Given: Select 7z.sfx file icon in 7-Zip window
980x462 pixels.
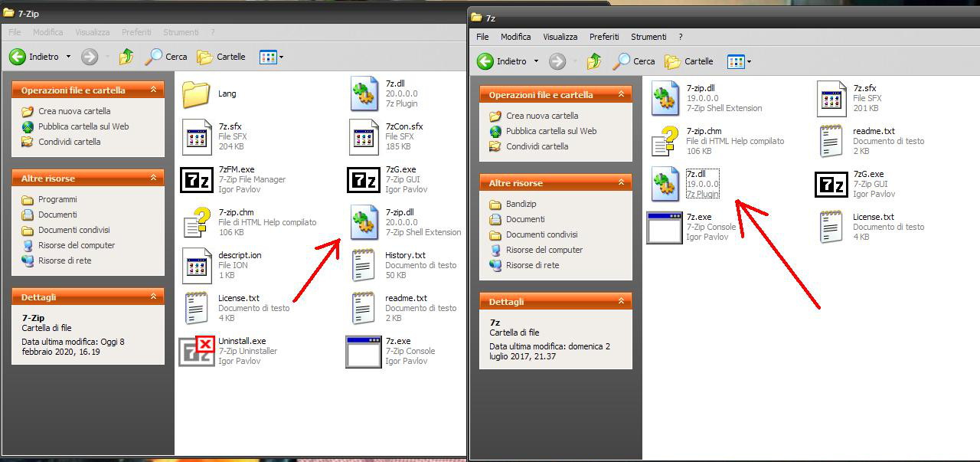Looking at the screenshot, I should 197,137.
